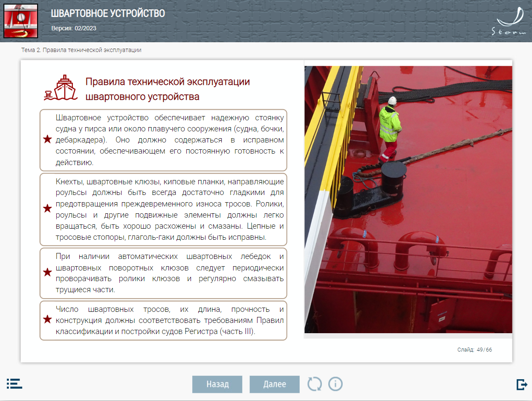Click the text box starting 'Число швартовных тросов'

pos(163,320)
